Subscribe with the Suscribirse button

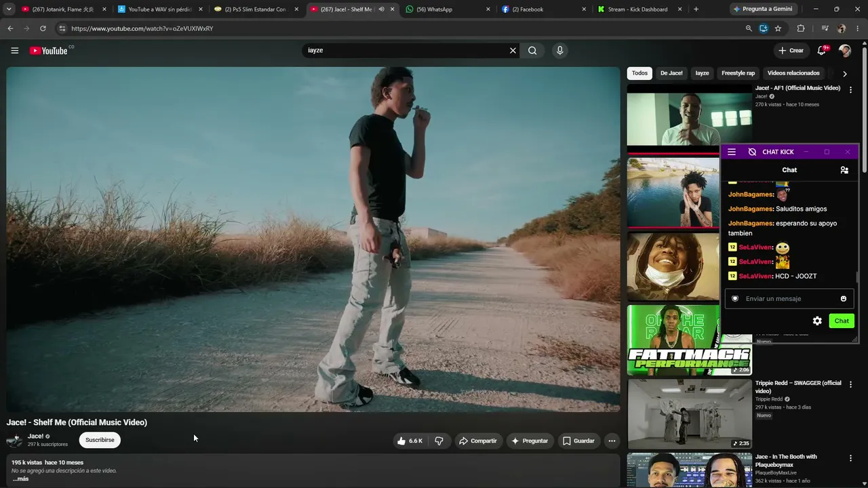100,440
